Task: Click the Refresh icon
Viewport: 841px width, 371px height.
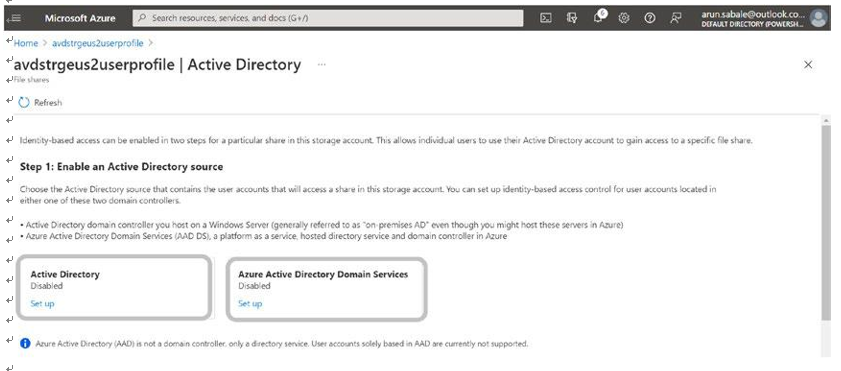Action: (x=24, y=102)
